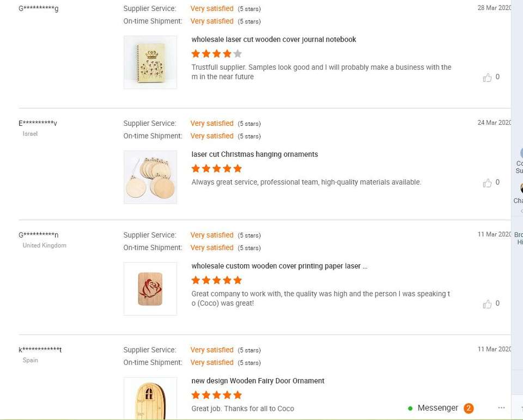
Task: Open Browsing History in the right sidebar
Action: coord(519,239)
